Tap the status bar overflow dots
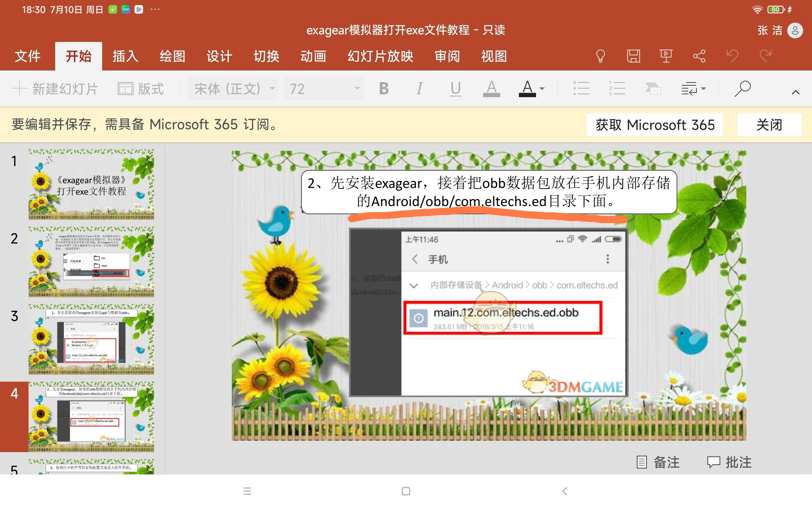This screenshot has width=812, height=508. pyautogui.click(x=155, y=10)
